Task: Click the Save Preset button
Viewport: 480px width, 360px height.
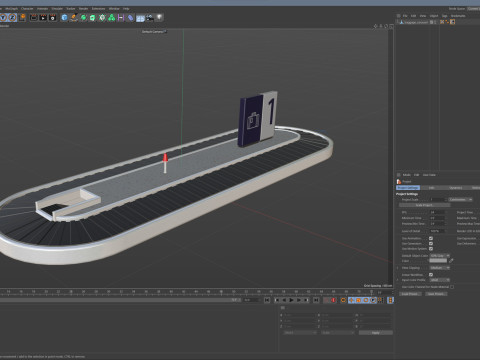Action: pyautogui.click(x=436, y=294)
